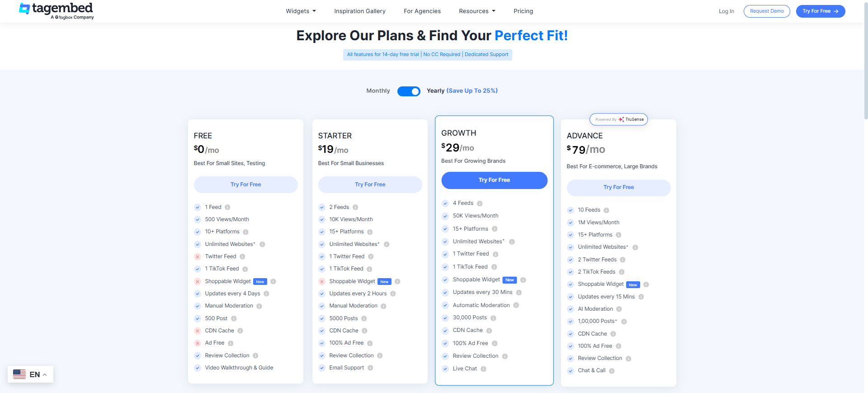Screen dimensions: 868x393
Task: Click the info icon beside Starter's Shoppable Widget
Action: (398, 281)
